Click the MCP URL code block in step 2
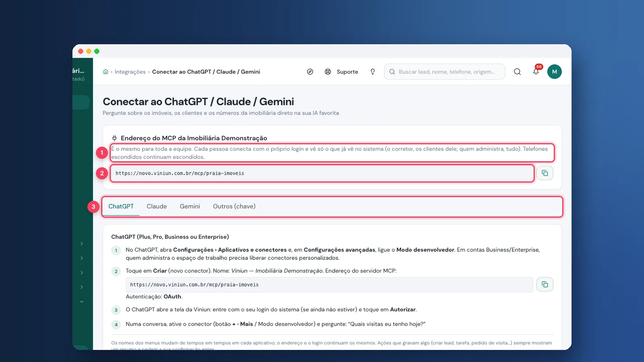The image size is (644, 362). [329, 285]
